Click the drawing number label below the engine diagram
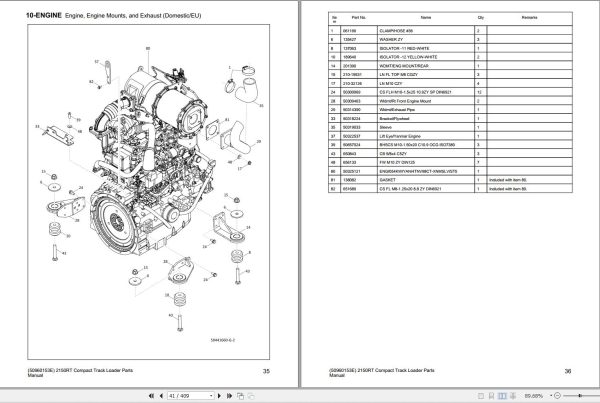This screenshot has width=600, height=403. coord(223,340)
